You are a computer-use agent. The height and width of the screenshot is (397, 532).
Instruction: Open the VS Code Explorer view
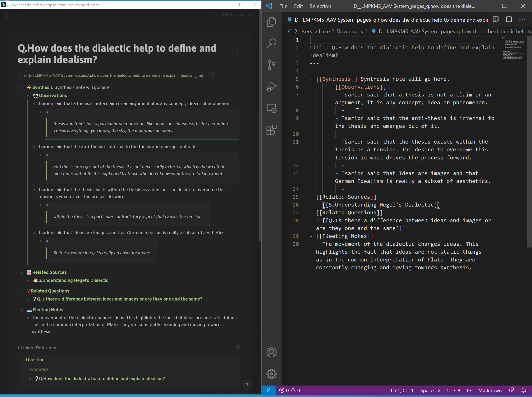pyautogui.click(x=271, y=22)
